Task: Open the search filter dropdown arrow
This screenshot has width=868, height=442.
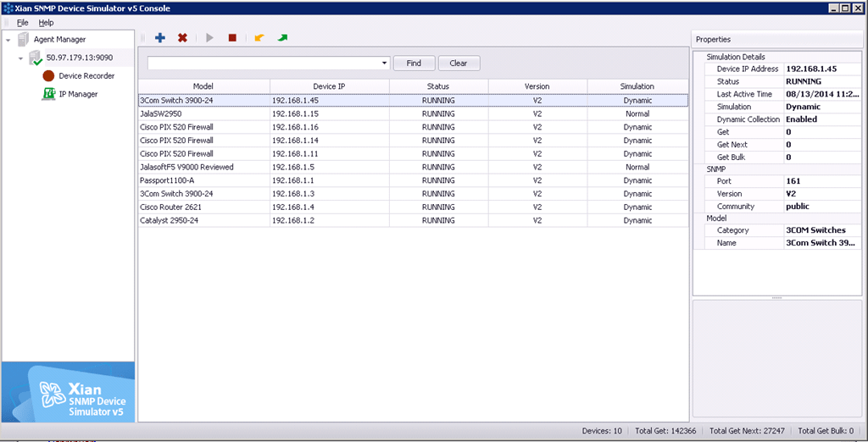Action: (x=385, y=63)
